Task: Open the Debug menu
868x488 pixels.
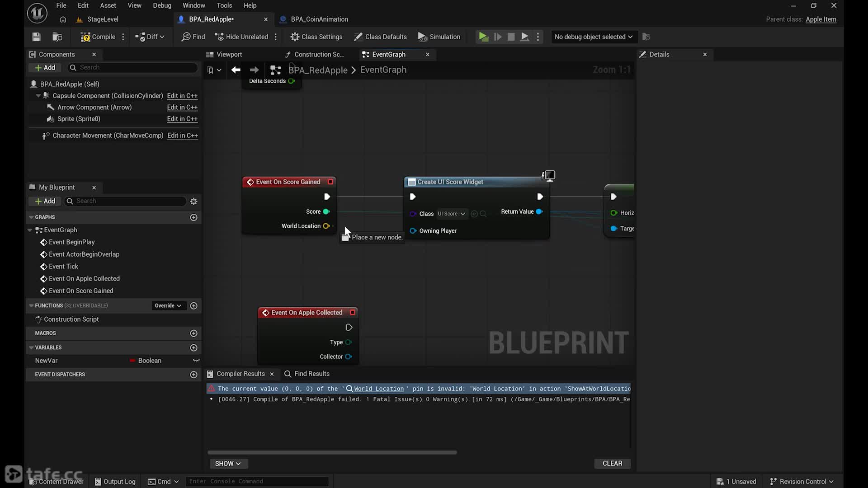Action: (162, 5)
